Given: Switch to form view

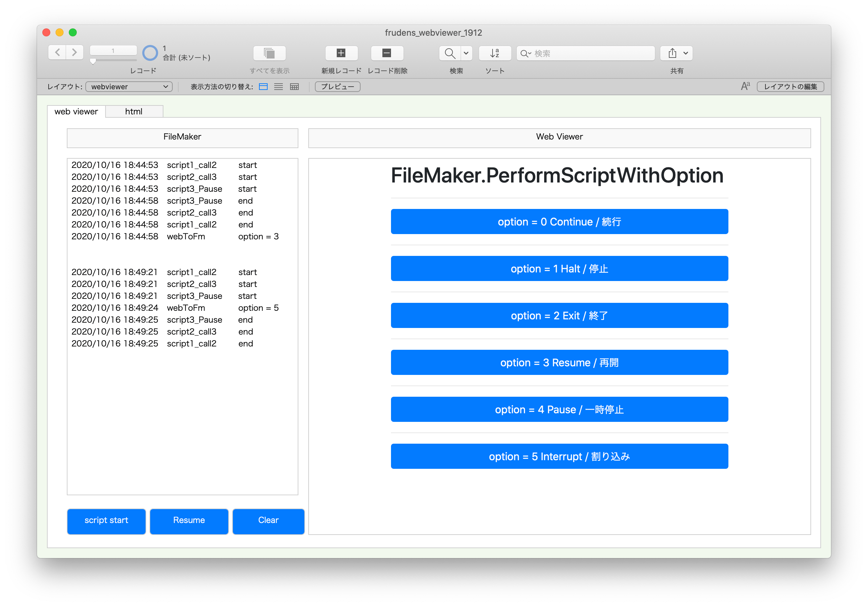Looking at the screenshot, I should [263, 87].
